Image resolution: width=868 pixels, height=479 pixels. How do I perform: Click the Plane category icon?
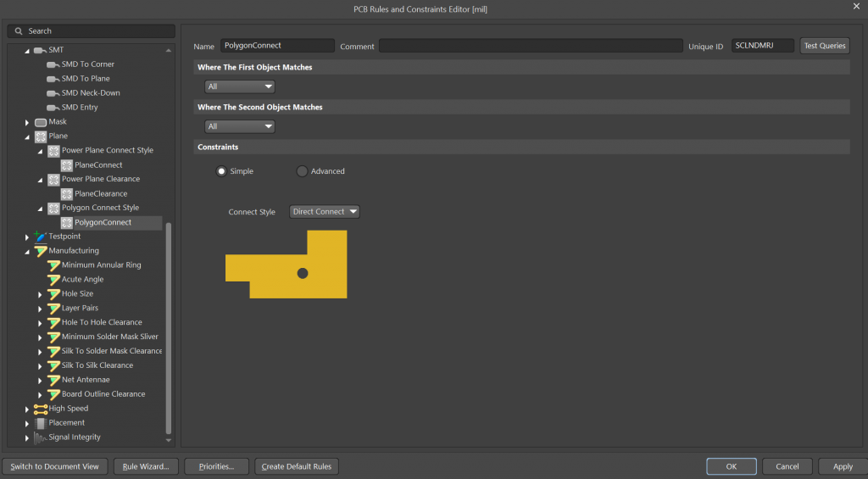(41, 136)
